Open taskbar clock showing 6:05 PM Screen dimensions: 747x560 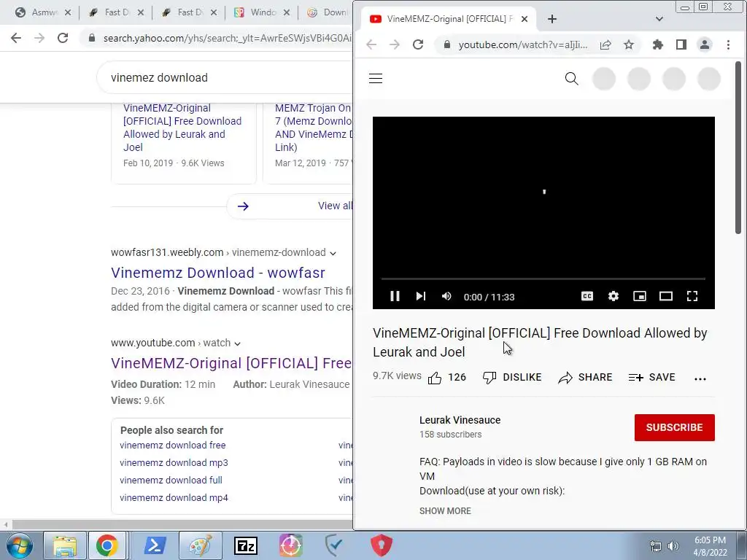(x=710, y=546)
